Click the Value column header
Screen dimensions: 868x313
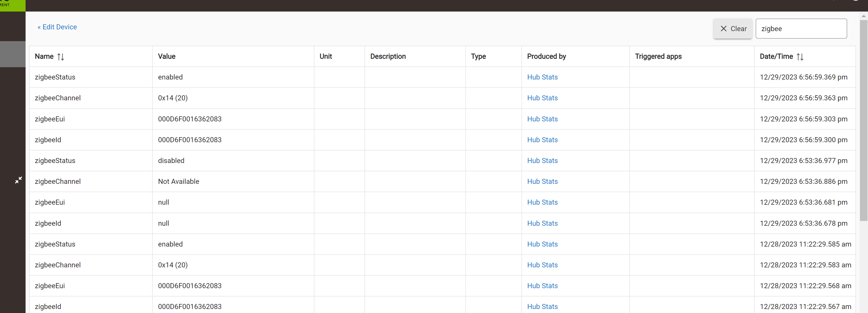[167, 56]
